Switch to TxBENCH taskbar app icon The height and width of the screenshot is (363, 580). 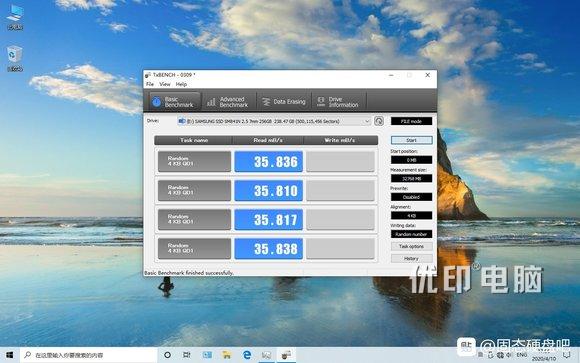coord(286,355)
